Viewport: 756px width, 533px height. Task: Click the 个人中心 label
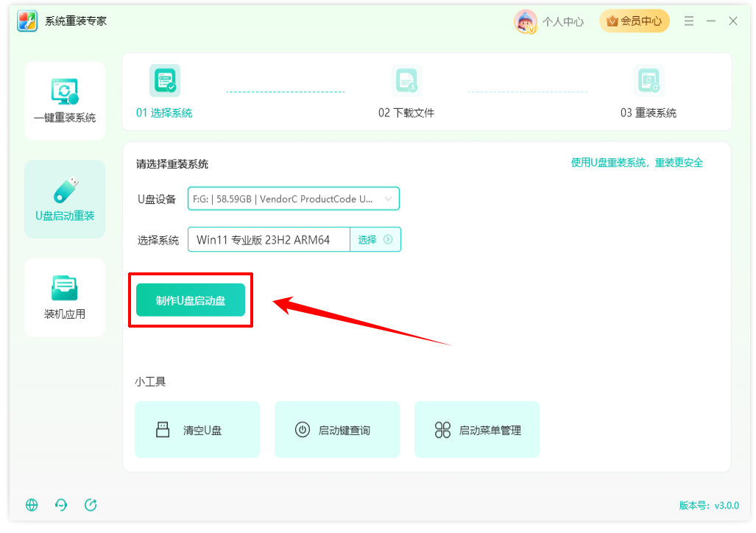562,21
